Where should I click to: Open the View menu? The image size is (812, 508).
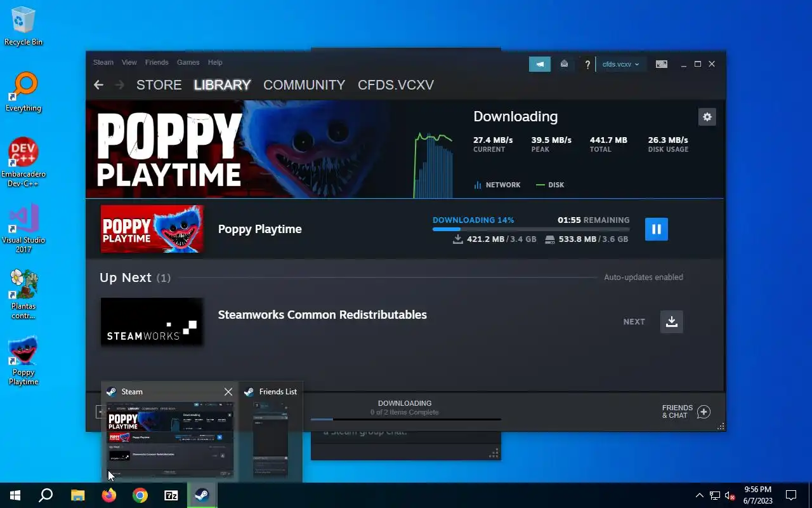coord(129,62)
